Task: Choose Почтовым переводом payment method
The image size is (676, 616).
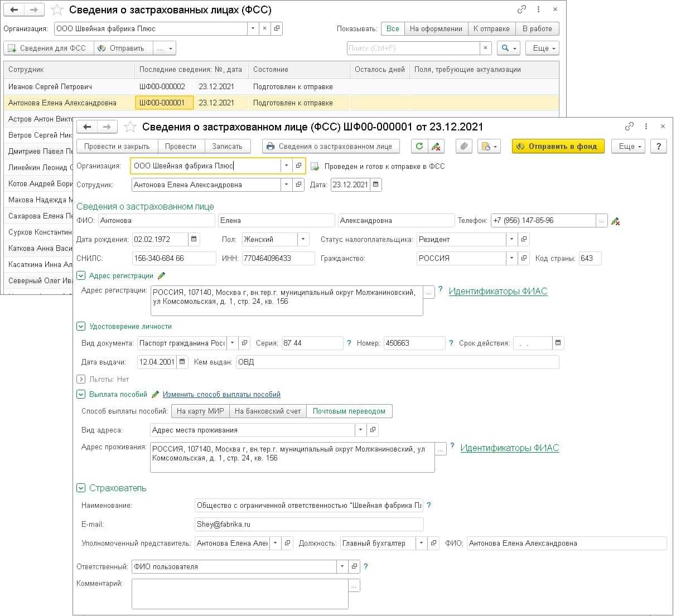Action: (349, 411)
